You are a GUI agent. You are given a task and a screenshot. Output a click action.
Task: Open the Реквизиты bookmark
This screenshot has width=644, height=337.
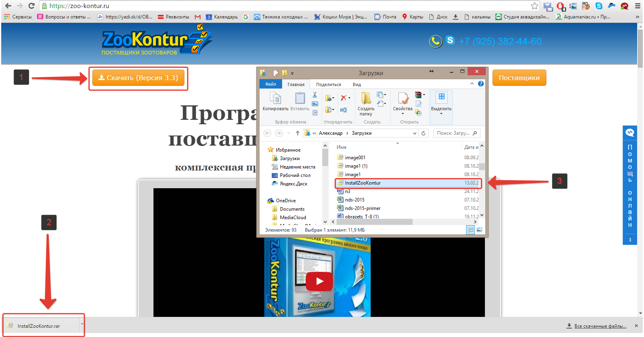click(173, 17)
